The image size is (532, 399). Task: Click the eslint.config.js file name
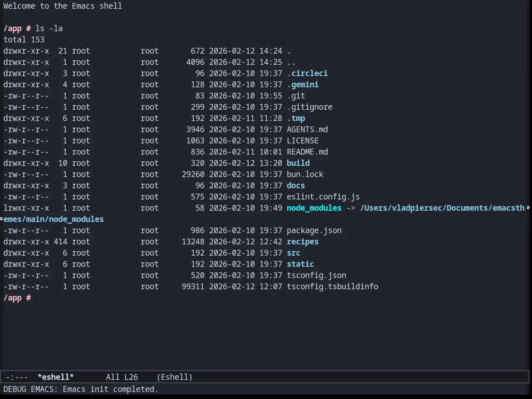pos(323,197)
